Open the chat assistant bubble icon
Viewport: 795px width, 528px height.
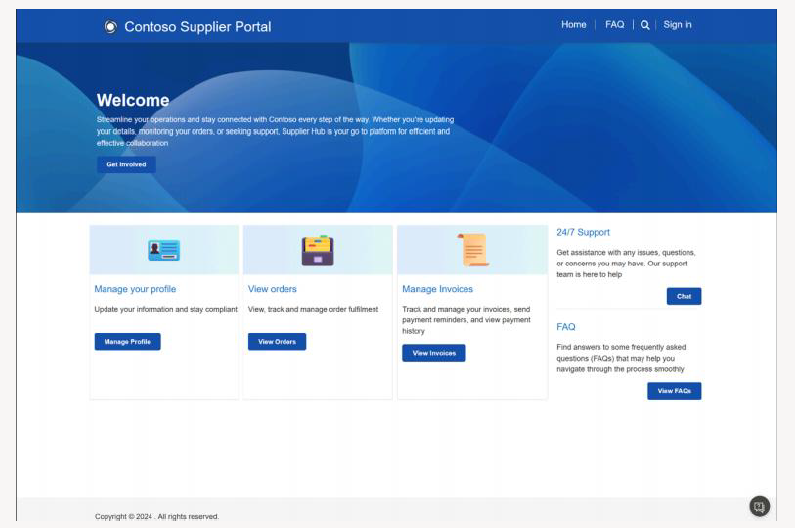click(x=760, y=506)
